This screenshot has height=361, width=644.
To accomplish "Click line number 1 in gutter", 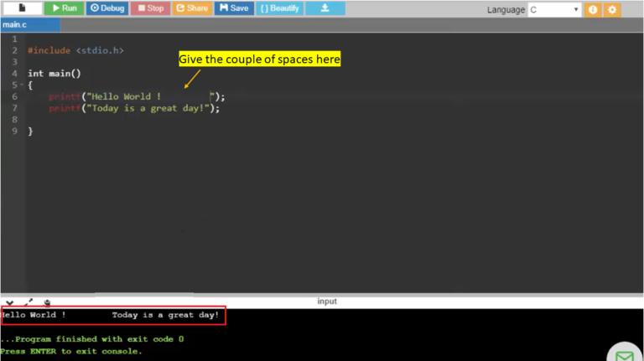I will (15, 39).
